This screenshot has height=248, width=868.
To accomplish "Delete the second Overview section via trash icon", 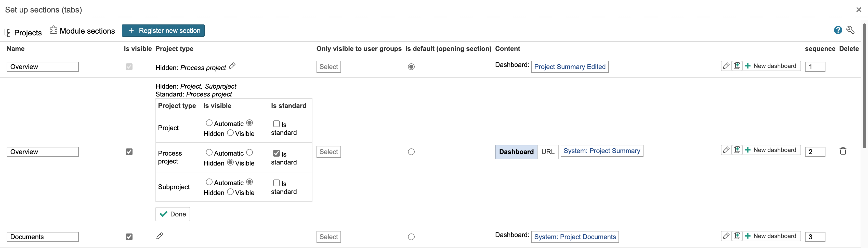I will point(843,151).
